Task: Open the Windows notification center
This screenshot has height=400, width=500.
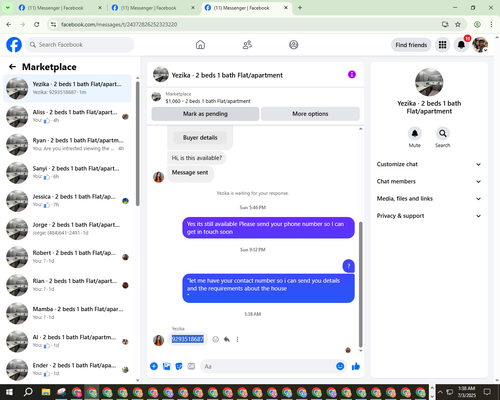Action: [487, 392]
